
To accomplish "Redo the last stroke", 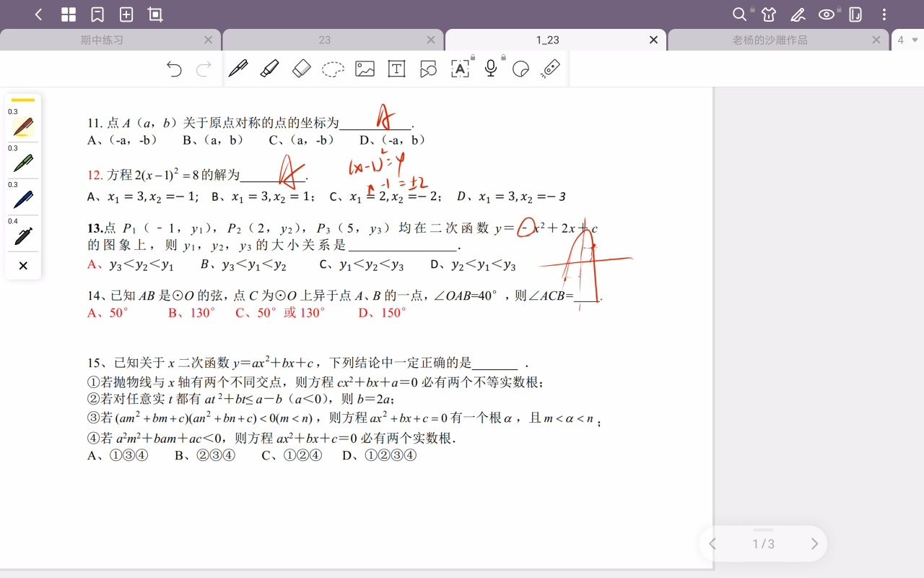I will (204, 69).
